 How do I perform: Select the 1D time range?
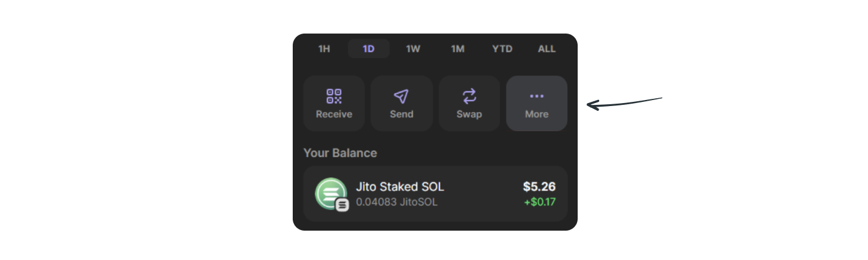pyautogui.click(x=369, y=49)
